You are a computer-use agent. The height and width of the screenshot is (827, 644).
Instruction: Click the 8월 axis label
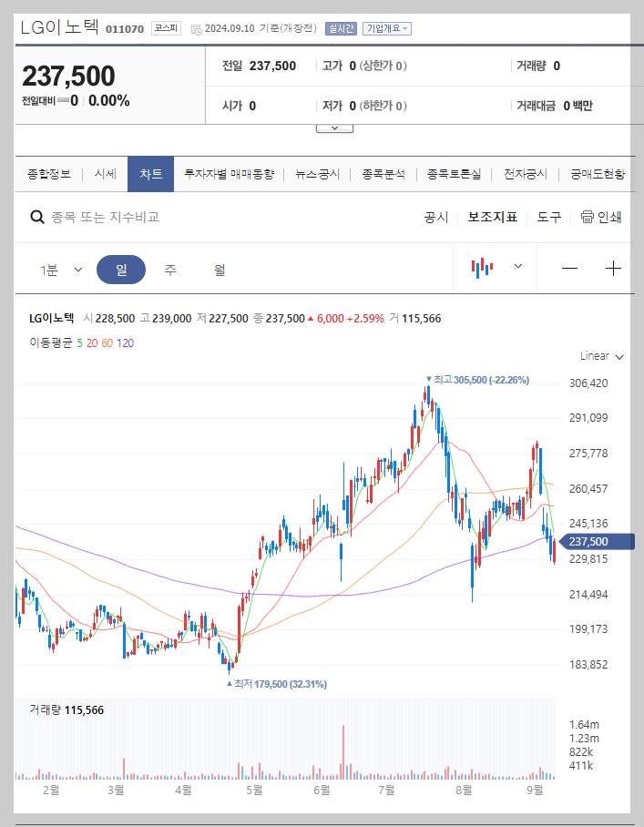coord(465,790)
